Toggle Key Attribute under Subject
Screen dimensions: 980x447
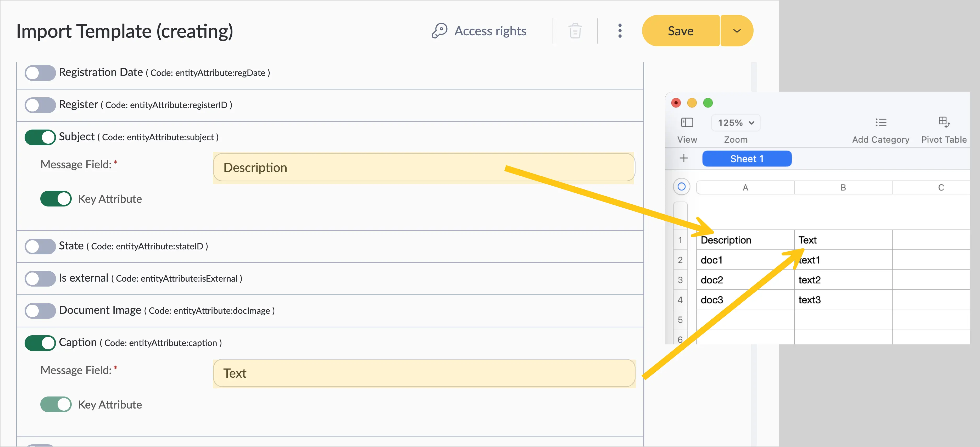coord(56,199)
